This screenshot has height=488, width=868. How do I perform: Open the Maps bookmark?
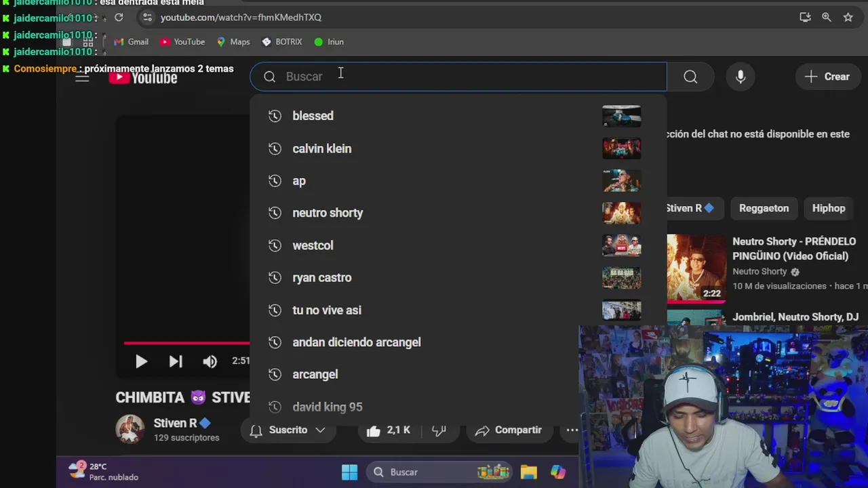[x=233, y=42]
